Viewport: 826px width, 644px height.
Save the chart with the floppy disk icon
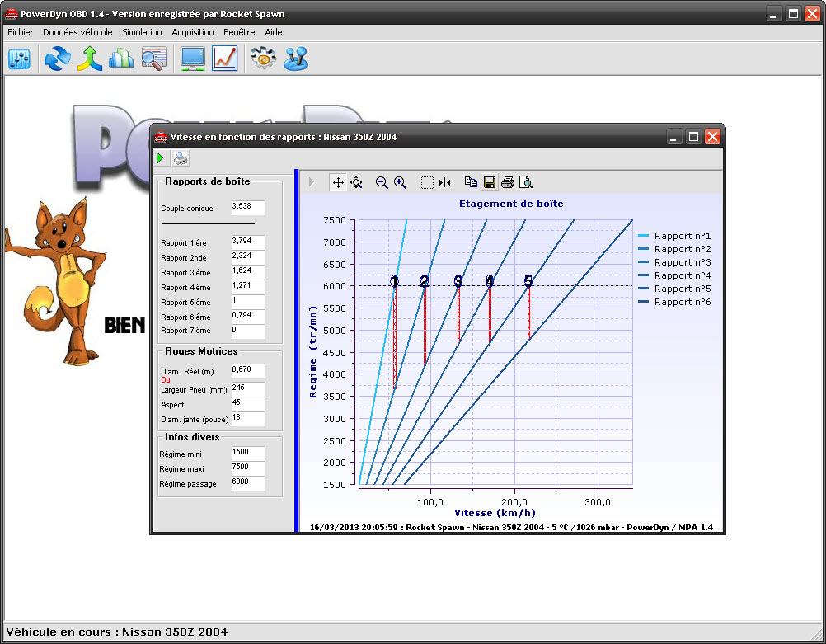490,183
